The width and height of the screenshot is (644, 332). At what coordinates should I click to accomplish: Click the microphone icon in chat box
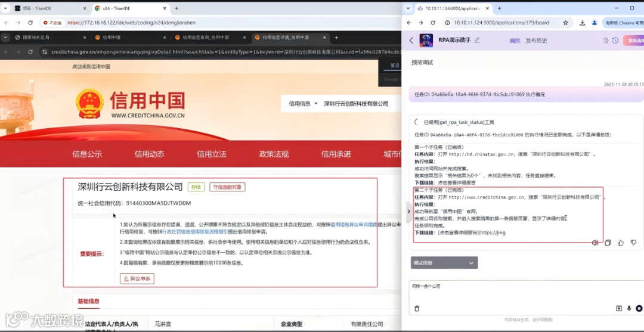pos(629,309)
